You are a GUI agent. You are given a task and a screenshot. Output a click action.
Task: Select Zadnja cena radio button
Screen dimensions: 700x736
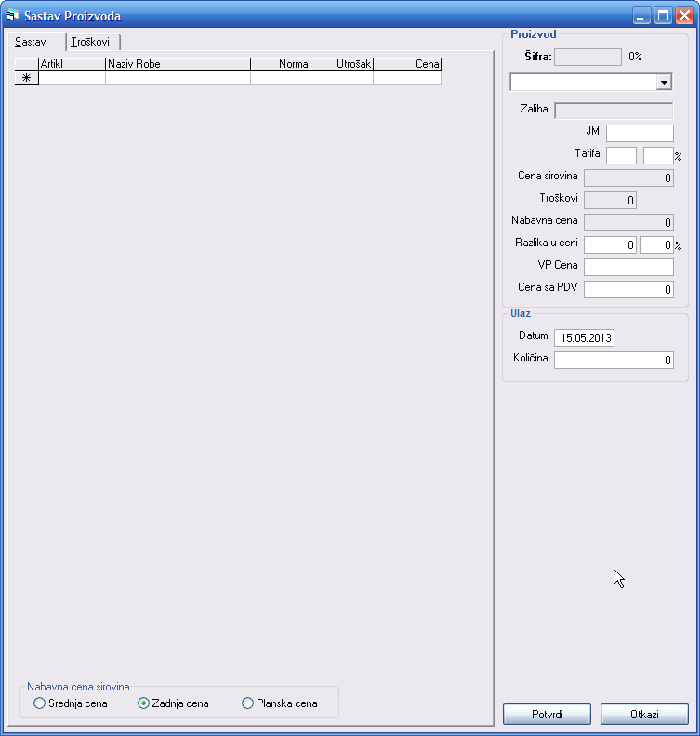(143, 703)
